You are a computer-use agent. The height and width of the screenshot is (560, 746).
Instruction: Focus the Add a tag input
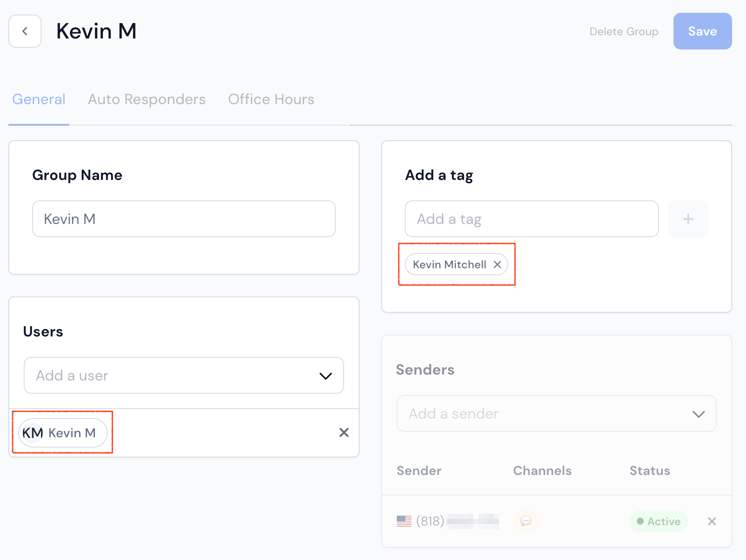(x=532, y=219)
